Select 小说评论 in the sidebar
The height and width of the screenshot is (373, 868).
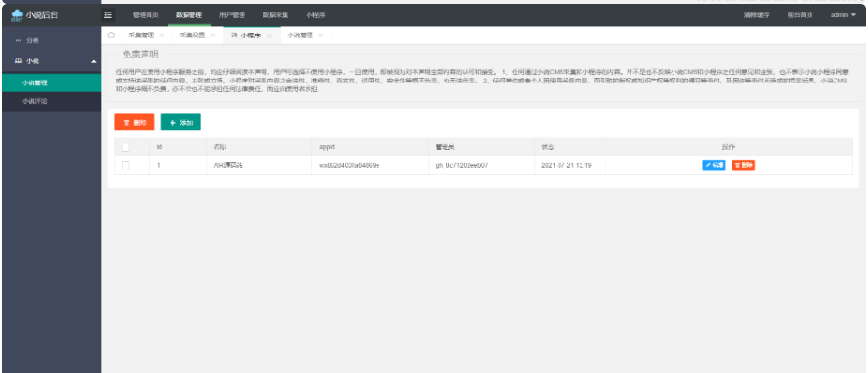(x=52, y=101)
